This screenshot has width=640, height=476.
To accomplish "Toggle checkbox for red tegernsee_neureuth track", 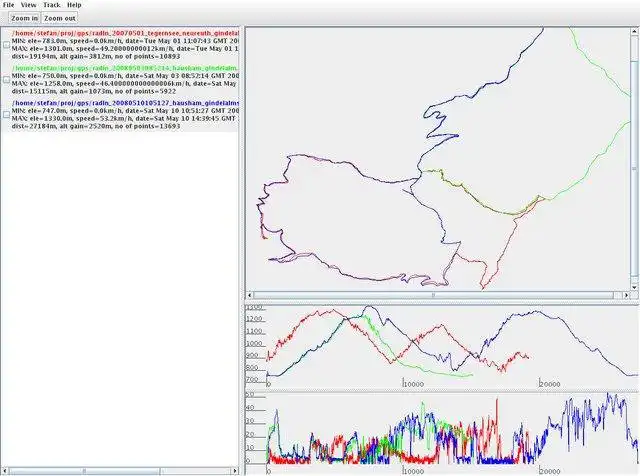I will pos(7,45).
